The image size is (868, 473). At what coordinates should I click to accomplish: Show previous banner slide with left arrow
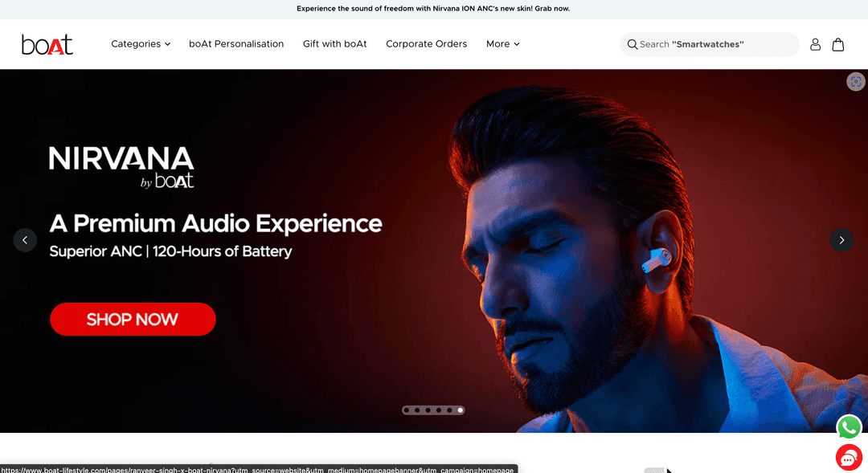tap(25, 240)
